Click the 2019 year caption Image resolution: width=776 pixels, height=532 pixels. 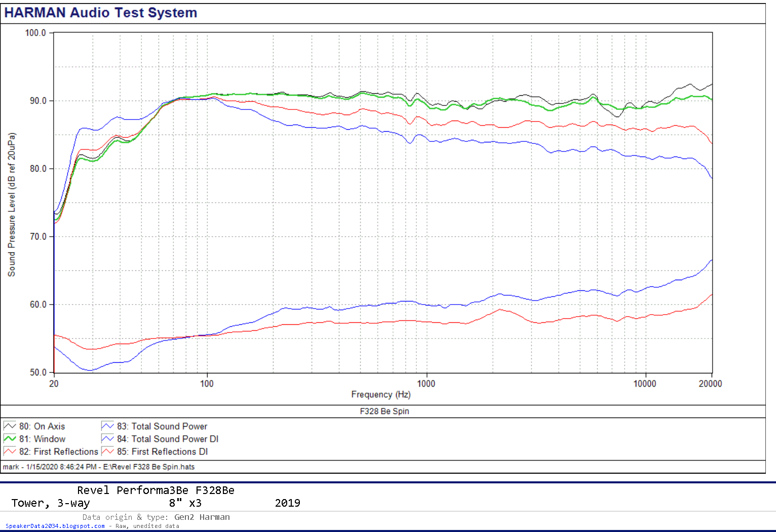coord(288,503)
